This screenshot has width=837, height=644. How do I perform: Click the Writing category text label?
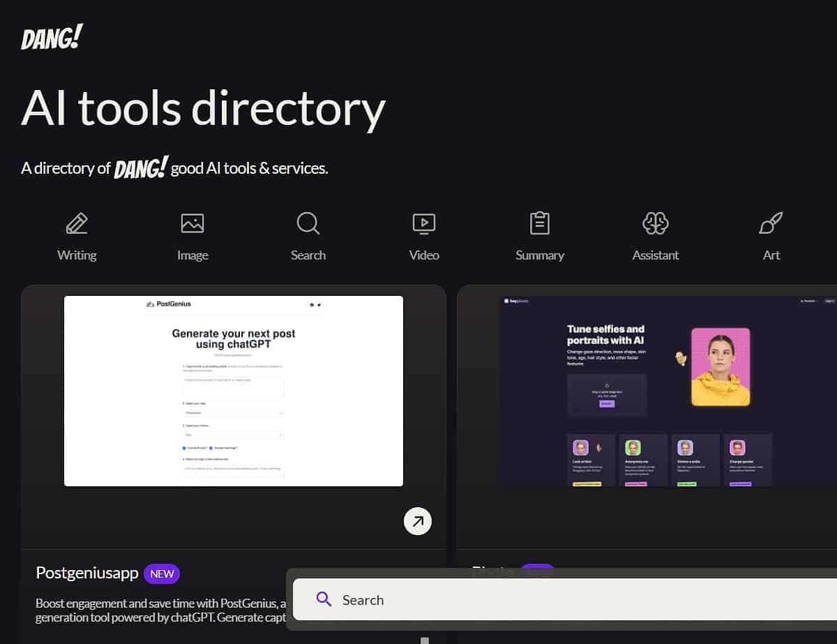pos(77,255)
